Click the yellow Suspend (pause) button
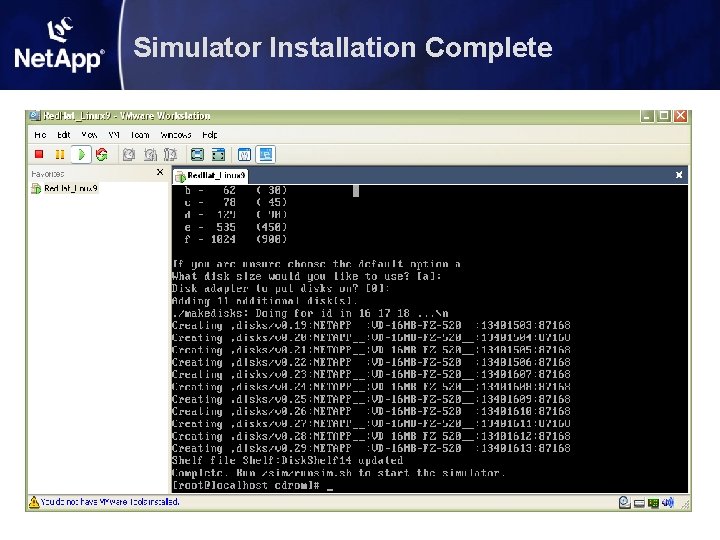The width and height of the screenshot is (720, 540). tap(60, 154)
